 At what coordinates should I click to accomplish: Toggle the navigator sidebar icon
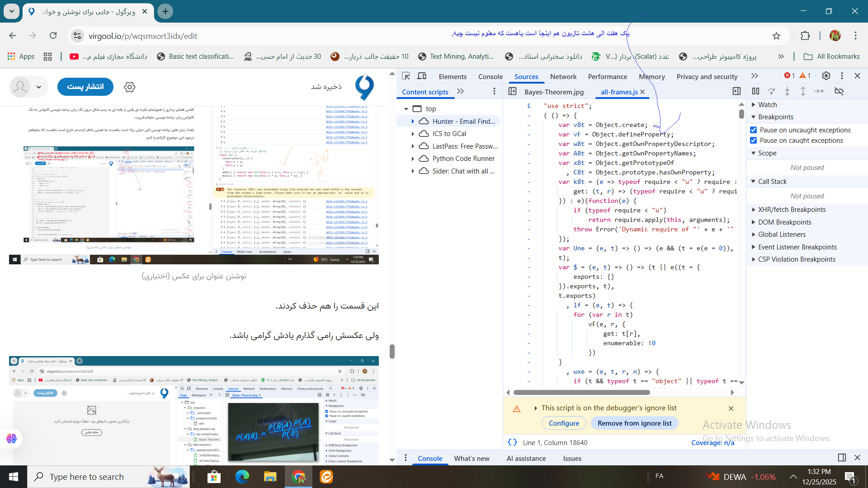click(x=512, y=91)
